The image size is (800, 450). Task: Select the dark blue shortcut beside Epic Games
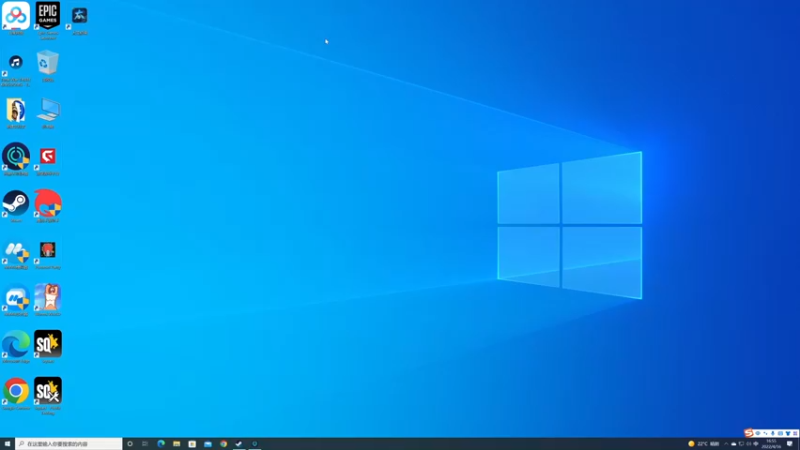[80, 19]
